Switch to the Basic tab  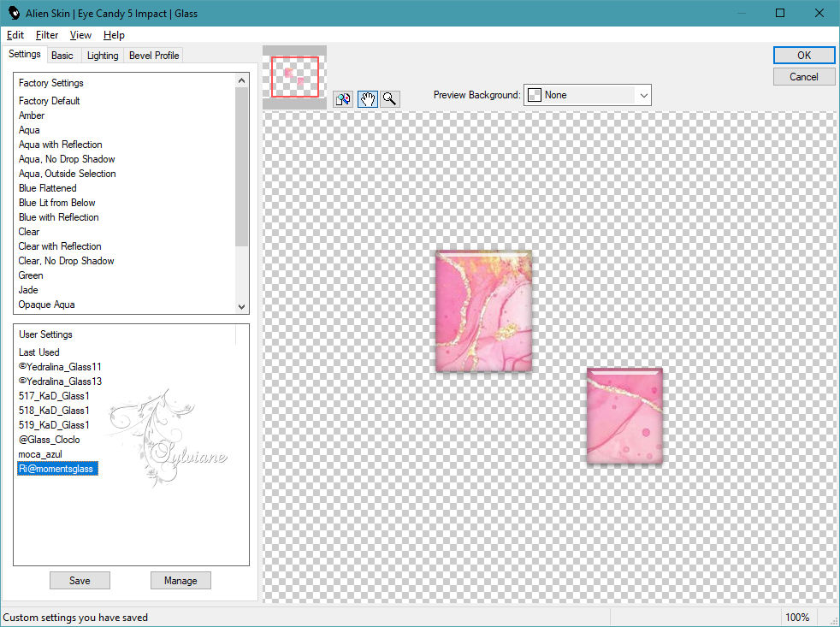click(62, 56)
